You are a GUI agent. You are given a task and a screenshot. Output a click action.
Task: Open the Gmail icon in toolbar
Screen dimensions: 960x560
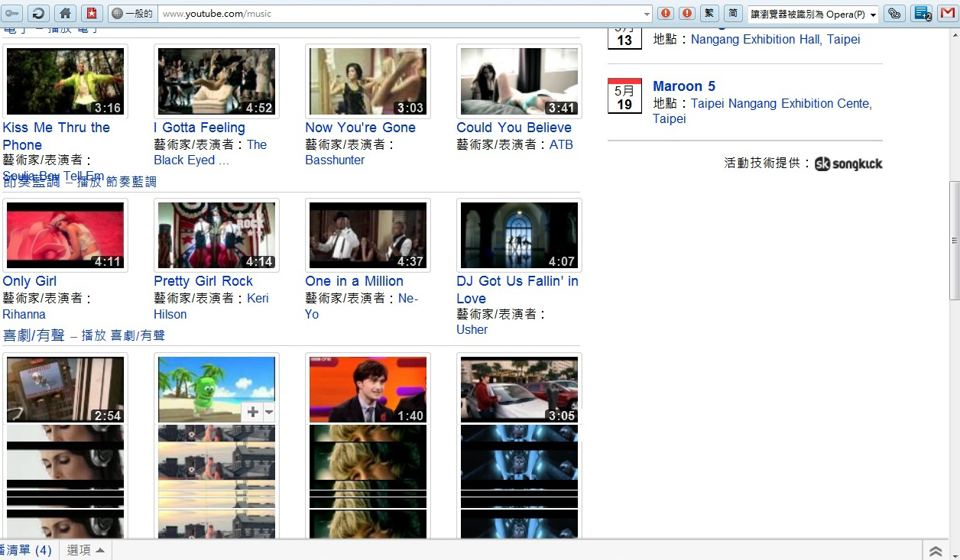[x=948, y=13]
